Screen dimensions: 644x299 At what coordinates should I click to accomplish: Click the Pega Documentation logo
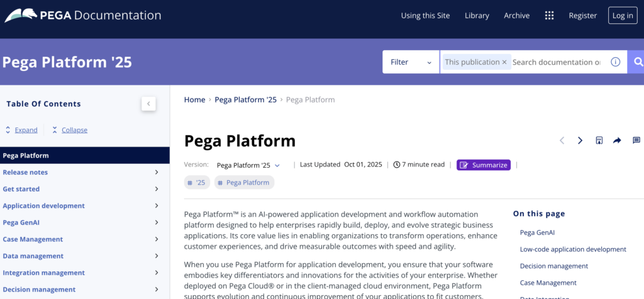82,16
